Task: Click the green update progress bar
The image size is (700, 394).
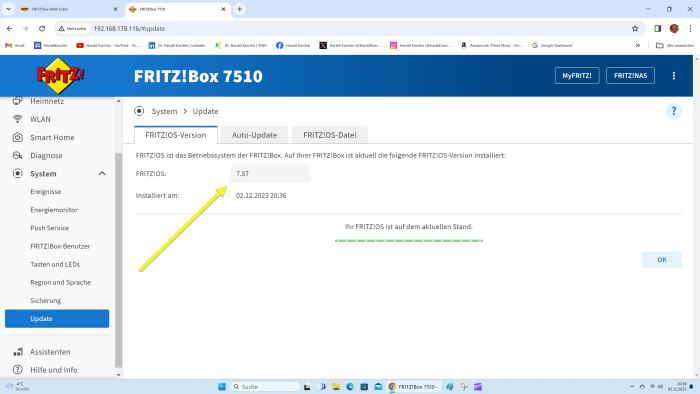Action: click(409, 241)
